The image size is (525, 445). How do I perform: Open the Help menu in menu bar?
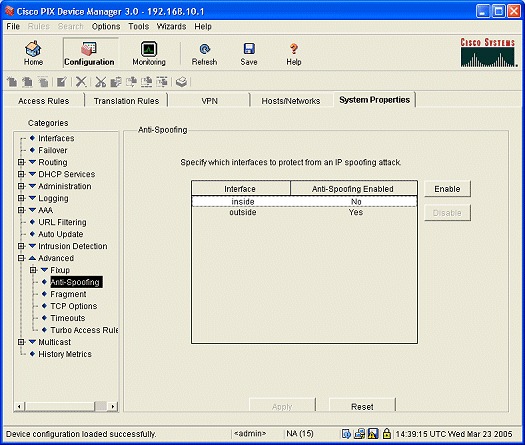(x=203, y=26)
